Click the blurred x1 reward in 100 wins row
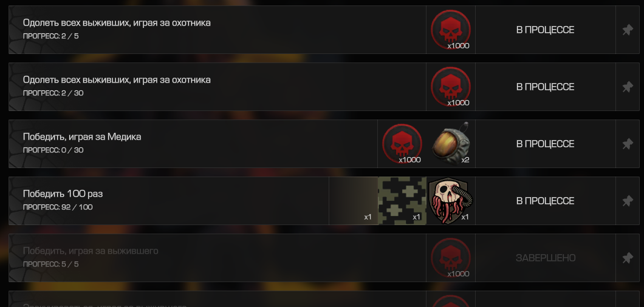This screenshot has height=307, width=644. tap(353, 201)
